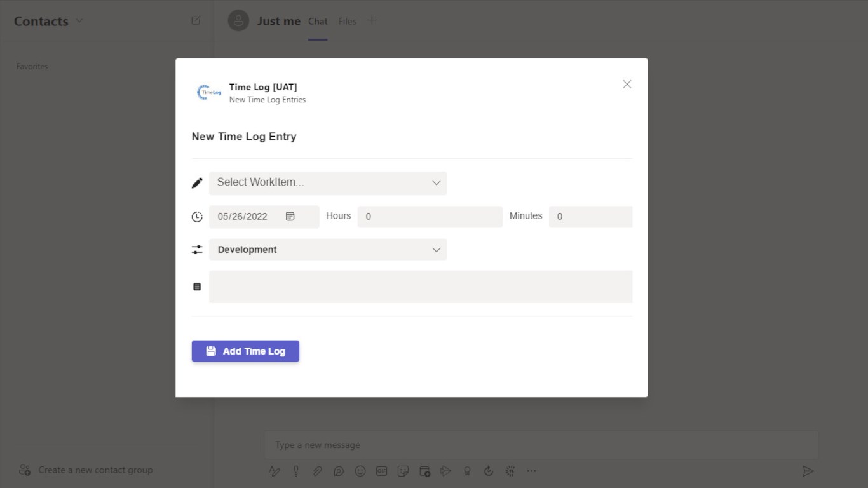868x488 pixels.
Task: Add a new tab with plus icon
Action: pyautogui.click(x=372, y=21)
